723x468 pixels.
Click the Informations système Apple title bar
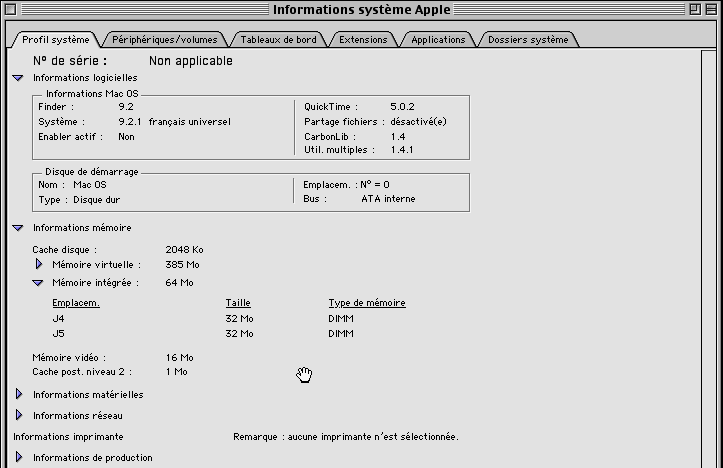362,9
